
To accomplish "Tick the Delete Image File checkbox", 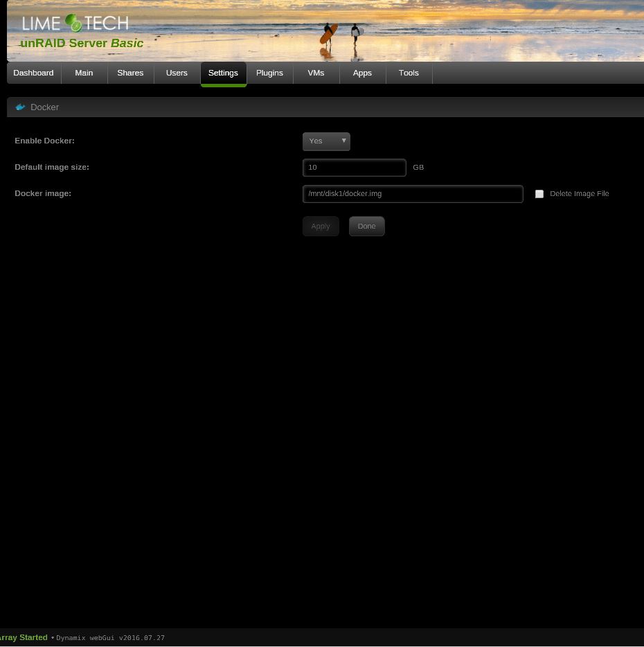I will pyautogui.click(x=539, y=194).
